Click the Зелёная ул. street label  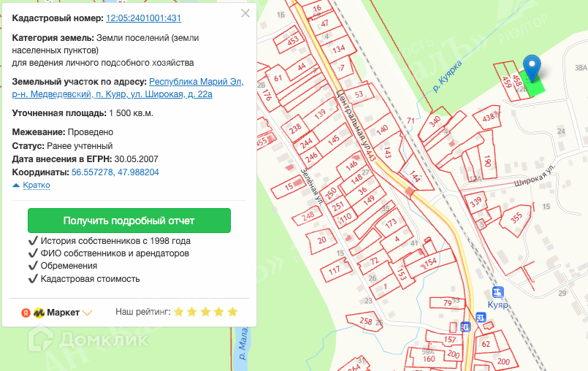[312, 186]
